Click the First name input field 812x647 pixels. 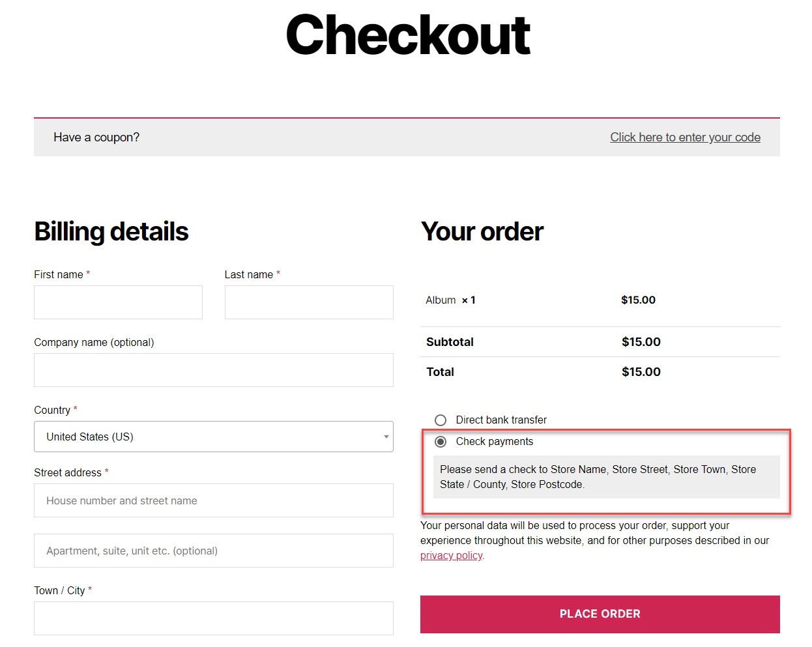pos(118,302)
